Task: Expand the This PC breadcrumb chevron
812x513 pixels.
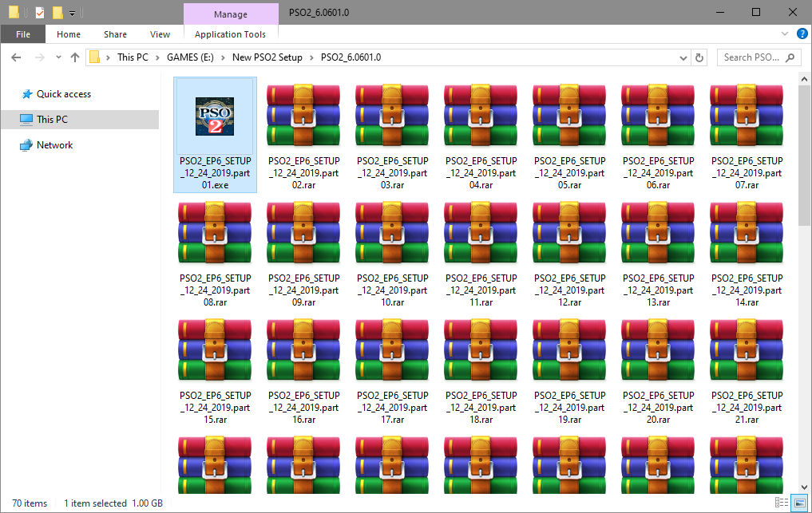Action: pyautogui.click(x=157, y=57)
